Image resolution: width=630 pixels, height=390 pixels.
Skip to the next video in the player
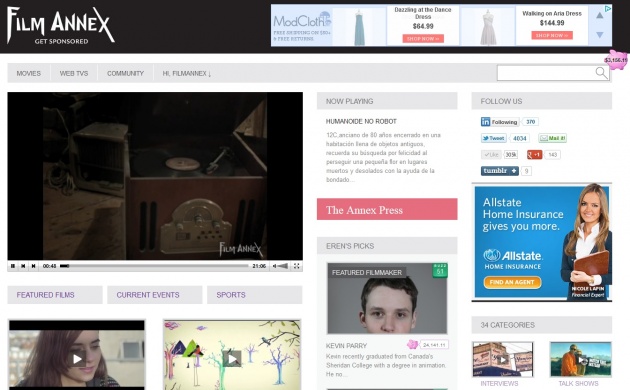click(x=34, y=266)
